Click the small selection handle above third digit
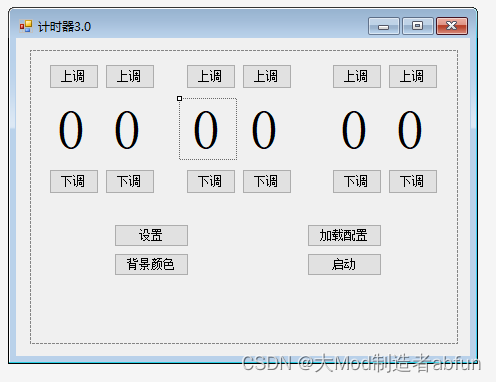496x382 pixels. [179, 98]
